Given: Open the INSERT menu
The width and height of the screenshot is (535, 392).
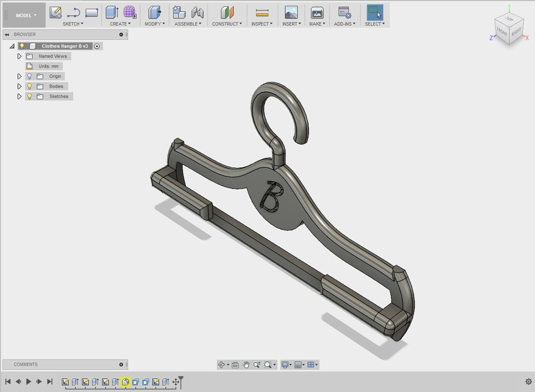Looking at the screenshot, I should (x=292, y=24).
